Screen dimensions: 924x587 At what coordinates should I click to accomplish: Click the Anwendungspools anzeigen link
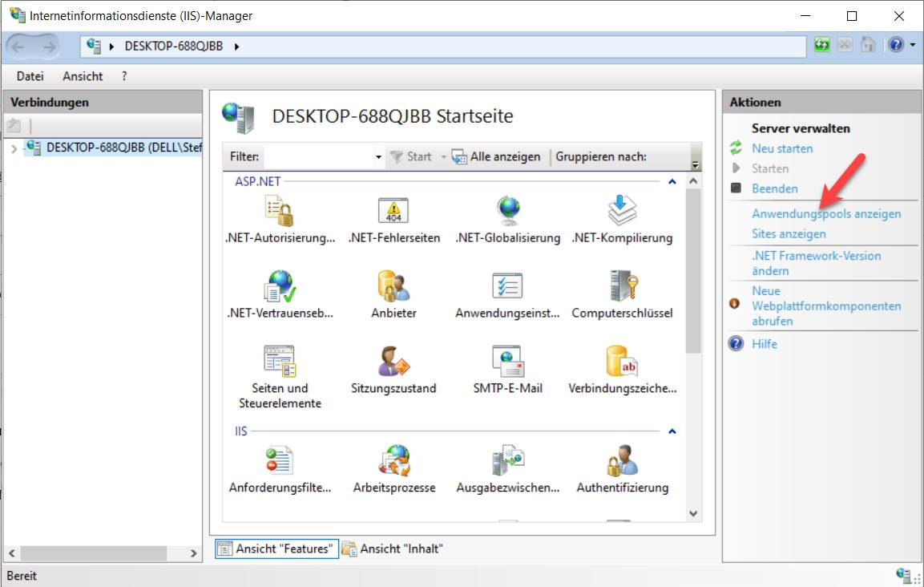point(825,214)
